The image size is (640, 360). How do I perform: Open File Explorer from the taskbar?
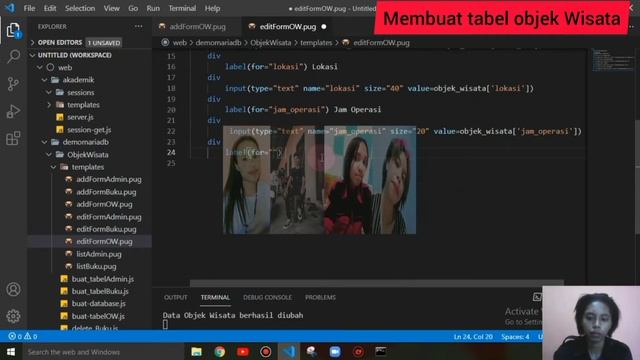click(x=196, y=352)
